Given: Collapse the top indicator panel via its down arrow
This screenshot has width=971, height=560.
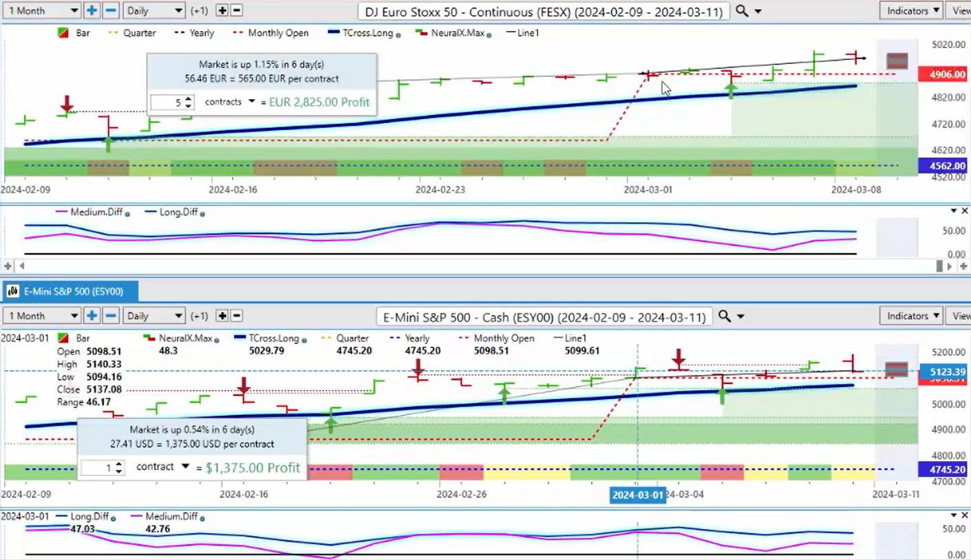Looking at the screenshot, I should (954, 211).
